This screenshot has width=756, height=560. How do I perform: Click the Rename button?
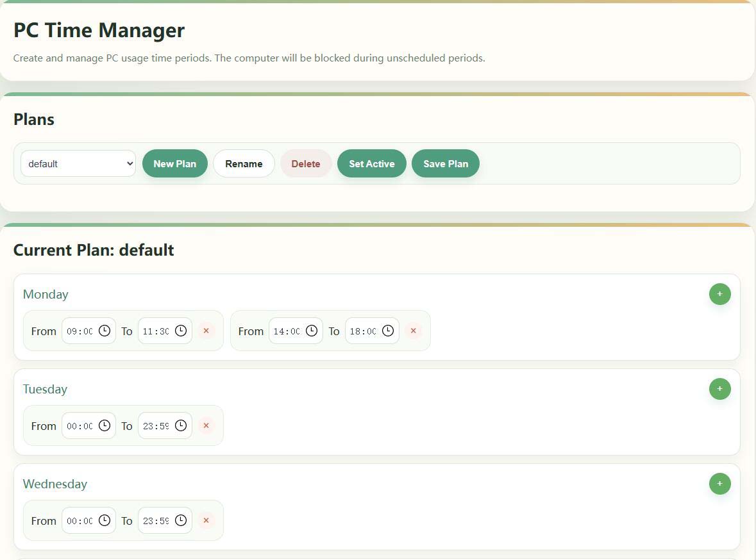point(244,164)
